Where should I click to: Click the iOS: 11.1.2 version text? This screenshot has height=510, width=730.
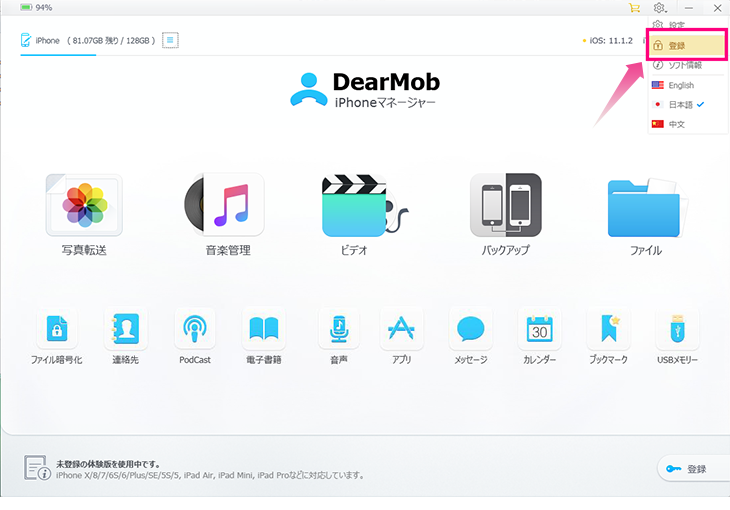tap(611, 41)
